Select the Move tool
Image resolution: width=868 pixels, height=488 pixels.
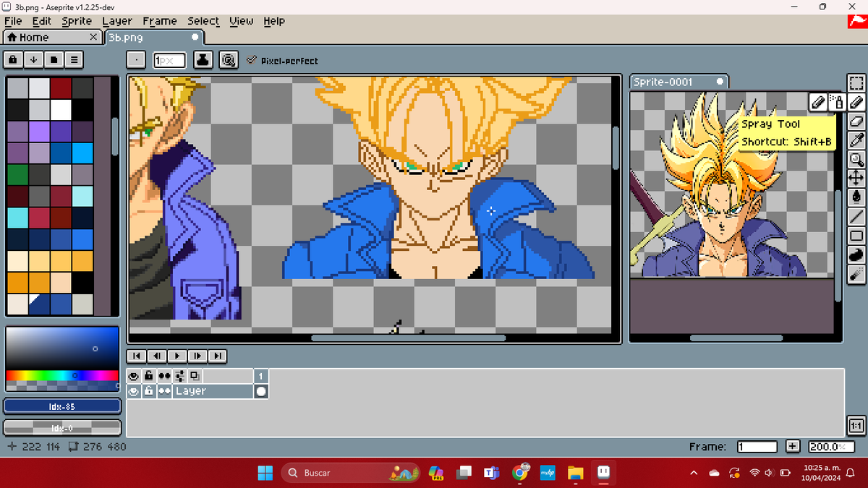coord(856,178)
